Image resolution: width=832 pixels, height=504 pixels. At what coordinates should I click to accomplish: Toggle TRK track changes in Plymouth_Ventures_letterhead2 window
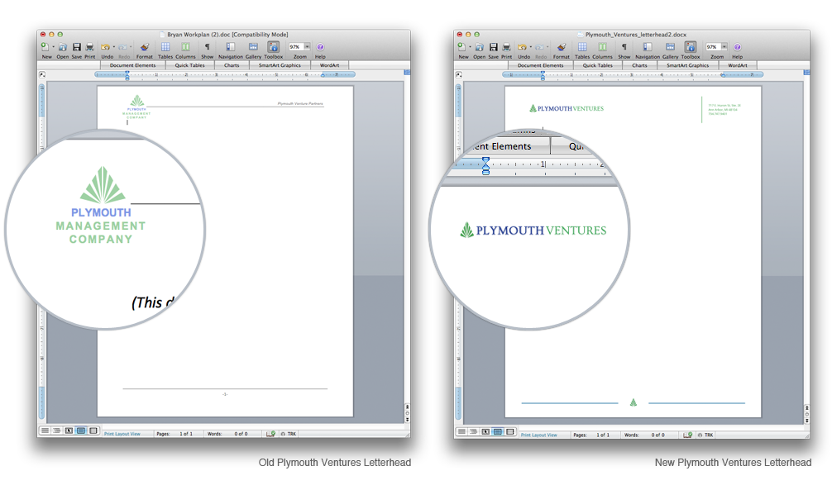click(x=706, y=435)
